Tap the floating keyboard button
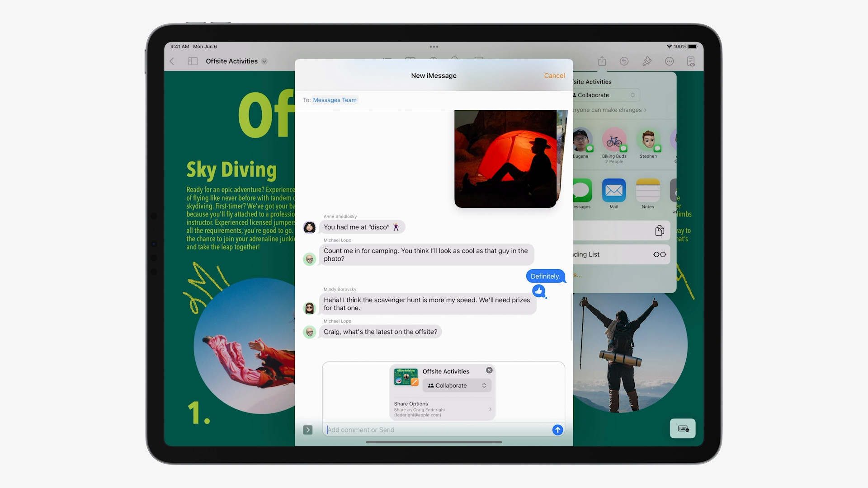The width and height of the screenshot is (868, 488). point(683,428)
